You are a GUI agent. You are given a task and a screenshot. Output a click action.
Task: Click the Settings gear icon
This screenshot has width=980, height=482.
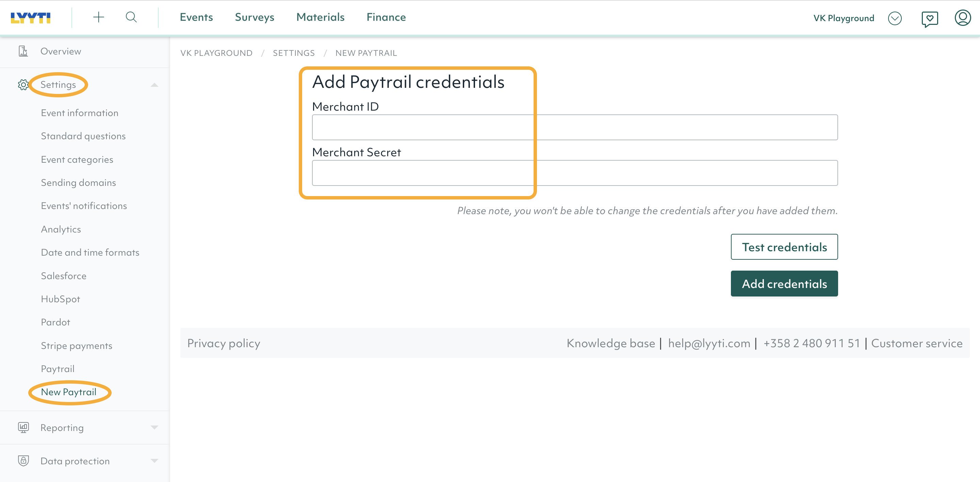[x=23, y=84]
